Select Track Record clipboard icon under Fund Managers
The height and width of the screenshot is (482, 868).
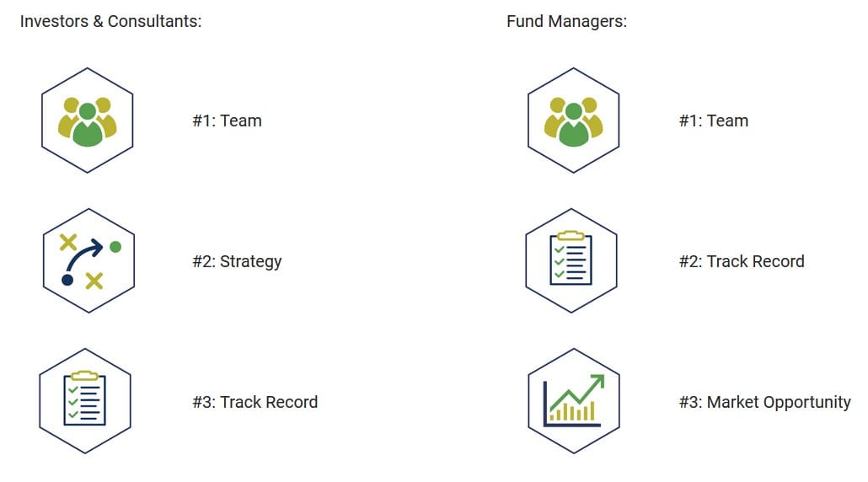click(571, 261)
